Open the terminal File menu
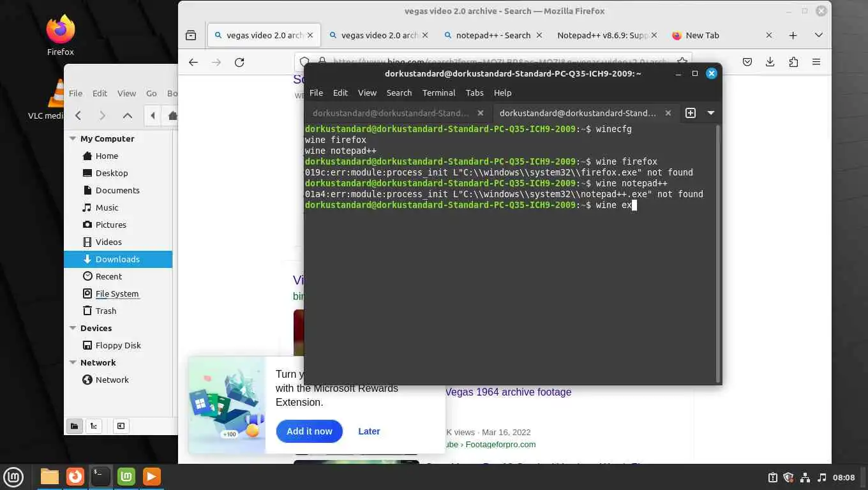This screenshot has height=490, width=868. coord(316,93)
